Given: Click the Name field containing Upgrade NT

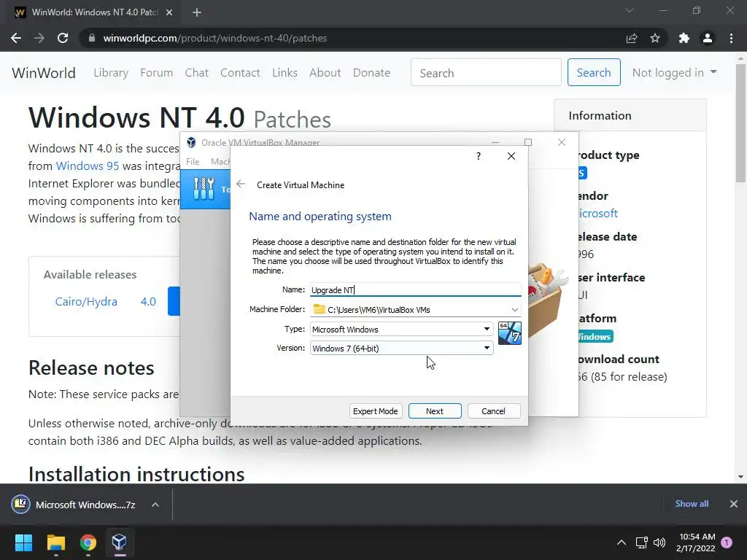Looking at the screenshot, I should click(x=415, y=290).
